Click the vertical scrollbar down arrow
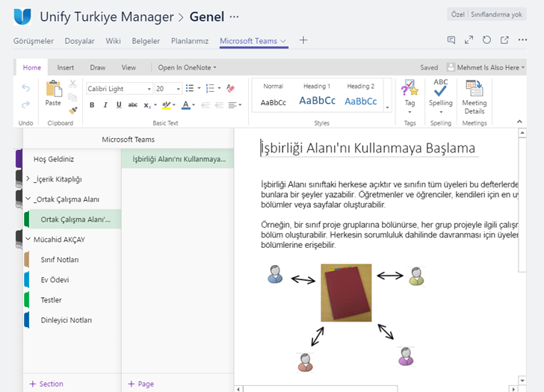Screen dimensions: 544x392 click(522, 381)
